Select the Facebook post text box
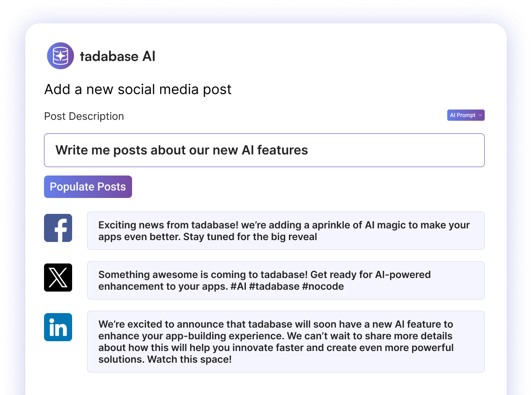The width and height of the screenshot is (532, 395). click(286, 231)
